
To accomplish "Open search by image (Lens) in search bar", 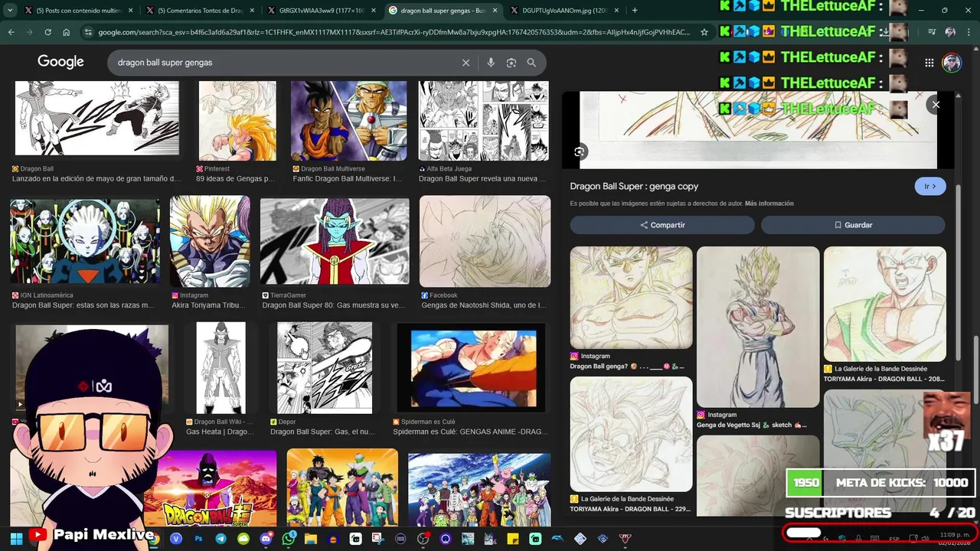I will 511,63.
